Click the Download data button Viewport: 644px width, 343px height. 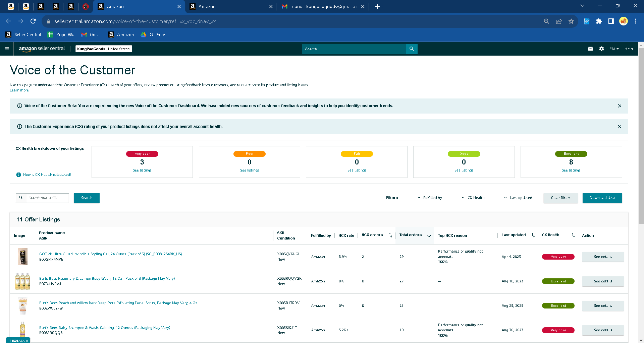602,198
